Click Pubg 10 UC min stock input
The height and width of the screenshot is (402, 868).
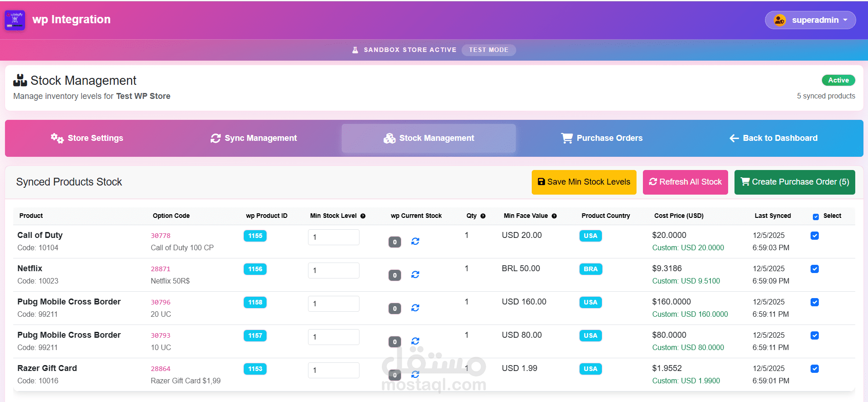(334, 337)
